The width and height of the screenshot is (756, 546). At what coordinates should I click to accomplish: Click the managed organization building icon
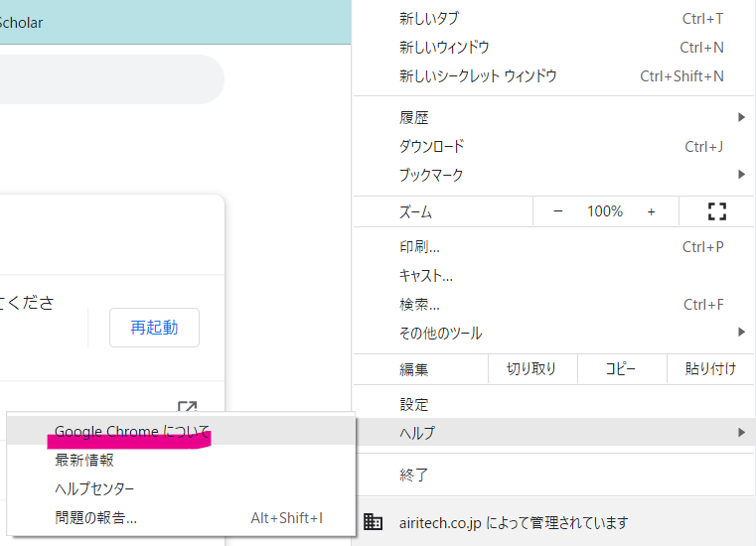tap(373, 522)
